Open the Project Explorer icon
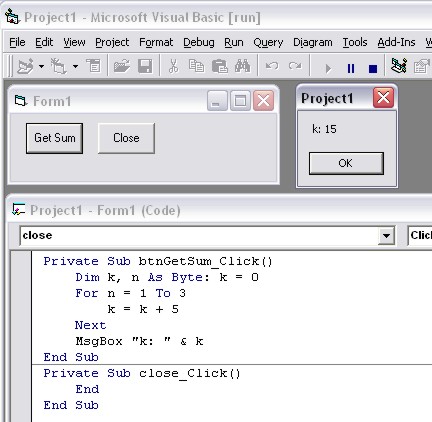 (x=399, y=66)
